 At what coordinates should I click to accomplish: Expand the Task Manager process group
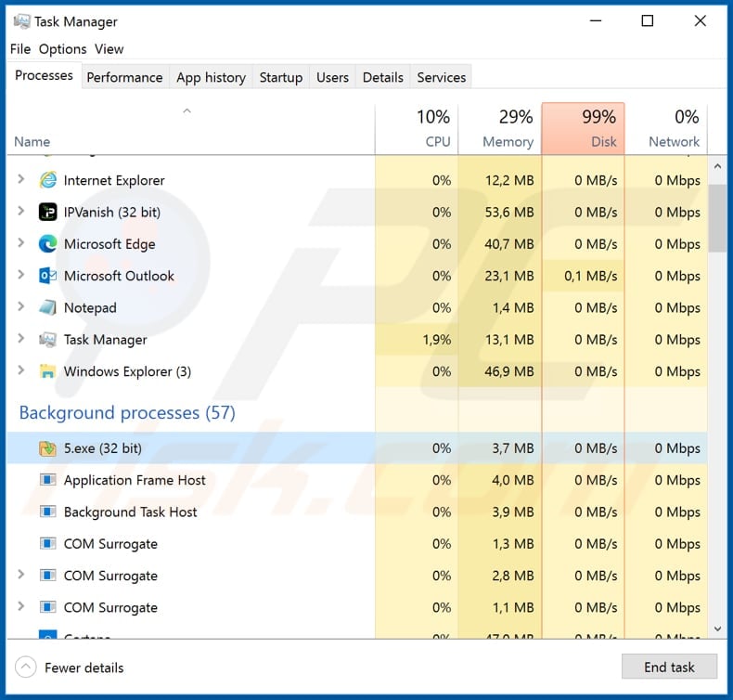click(x=21, y=338)
